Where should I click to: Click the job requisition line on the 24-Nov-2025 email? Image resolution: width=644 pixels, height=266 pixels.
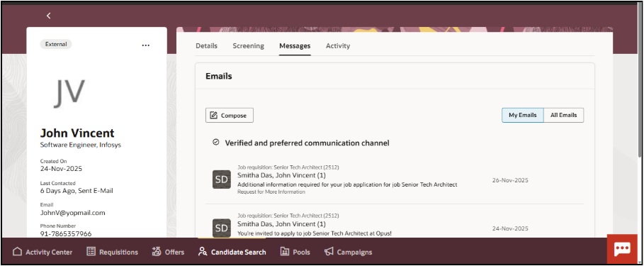[288, 216]
